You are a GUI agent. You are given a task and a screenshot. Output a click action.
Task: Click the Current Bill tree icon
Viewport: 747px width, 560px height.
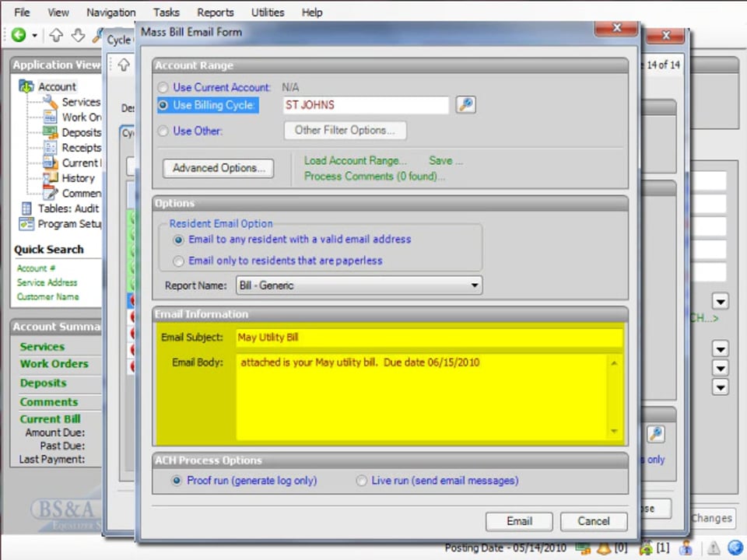click(x=50, y=163)
